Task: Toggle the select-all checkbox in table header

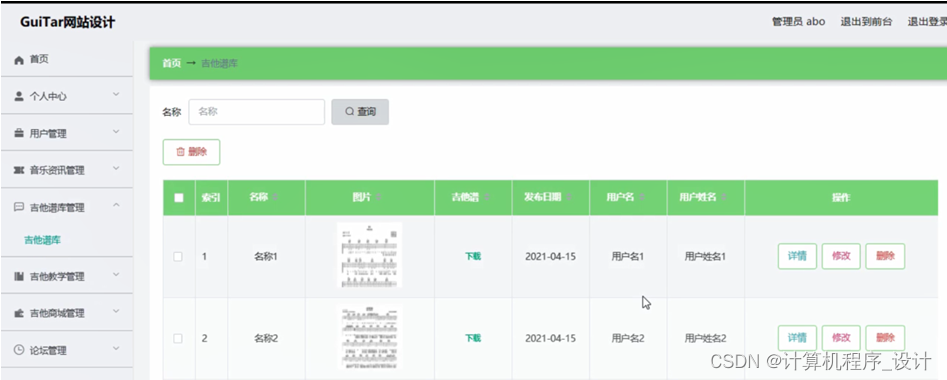Action: [179, 198]
